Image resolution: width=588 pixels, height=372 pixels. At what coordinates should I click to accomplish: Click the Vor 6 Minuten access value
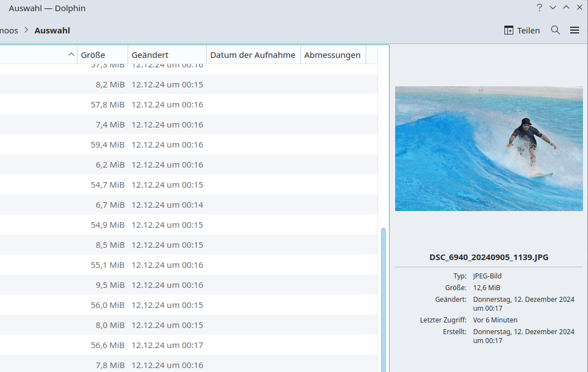pyautogui.click(x=495, y=320)
